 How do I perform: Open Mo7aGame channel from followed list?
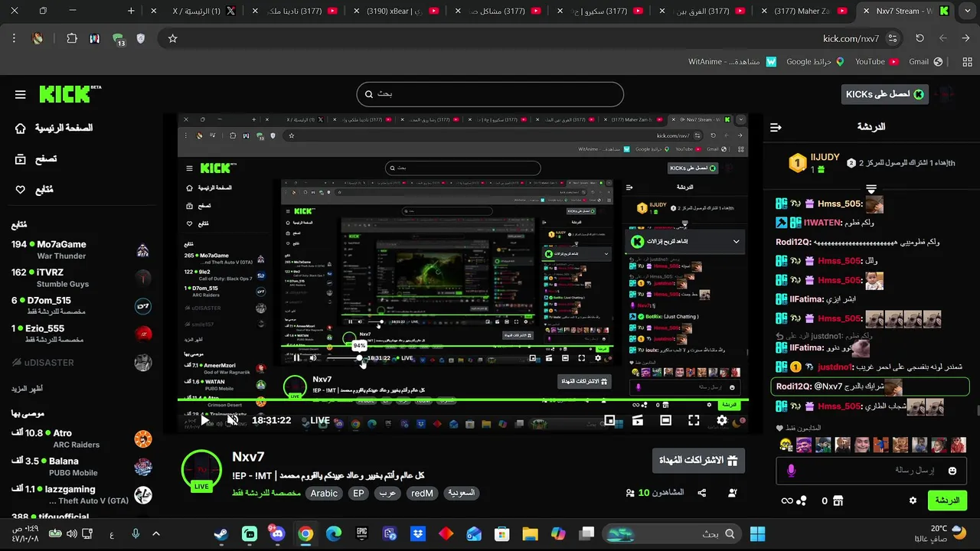click(x=80, y=249)
